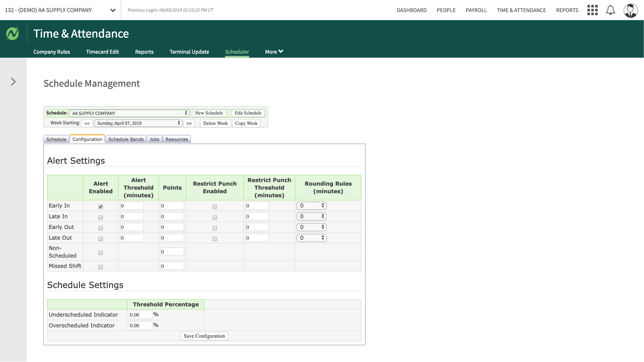Open Early In rounding rules dropdown
This screenshot has height=362, width=644.
point(311,206)
